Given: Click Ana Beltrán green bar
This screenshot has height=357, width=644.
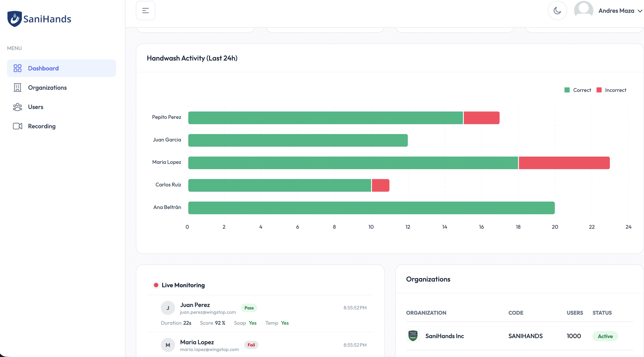Looking at the screenshot, I should pyautogui.click(x=371, y=208).
